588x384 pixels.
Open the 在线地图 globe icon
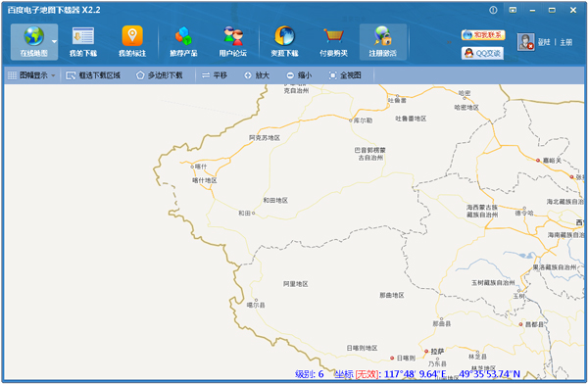point(33,36)
